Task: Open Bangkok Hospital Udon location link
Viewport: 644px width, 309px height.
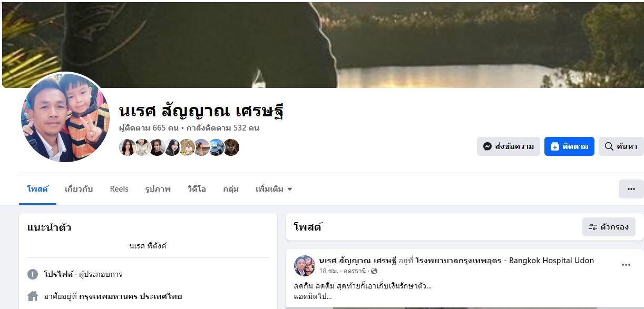Action: click(505, 261)
